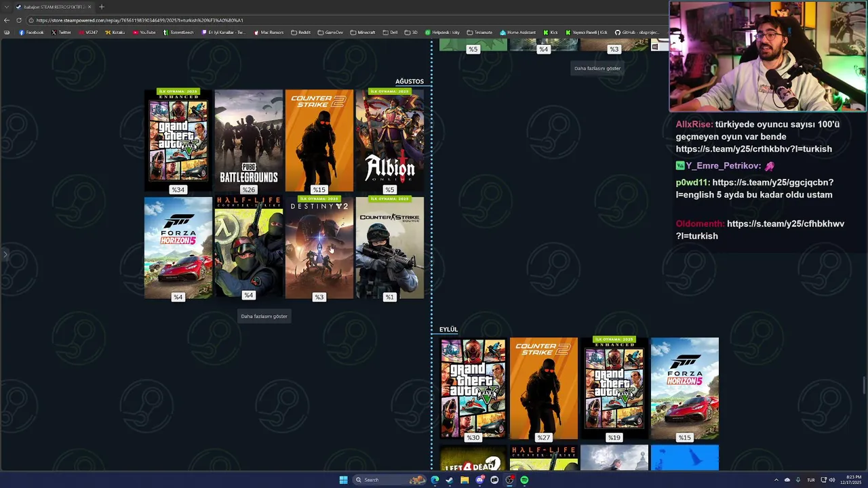The image size is (868, 488).
Task: Show hidden system tray icons
Action: pos(776,480)
